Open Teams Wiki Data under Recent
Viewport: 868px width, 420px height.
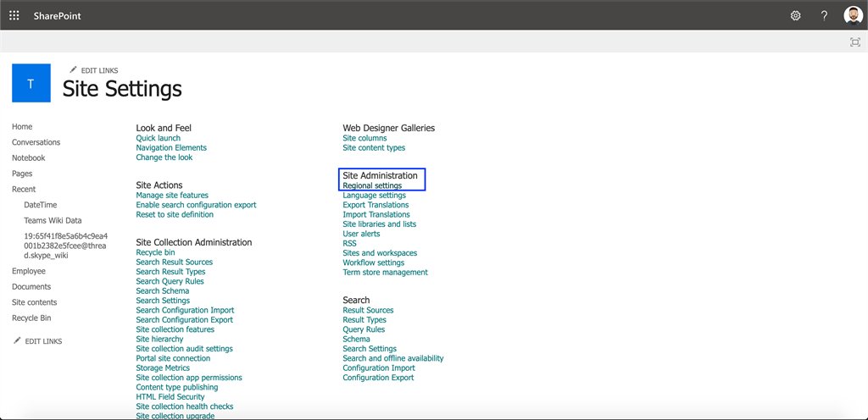pos(53,220)
